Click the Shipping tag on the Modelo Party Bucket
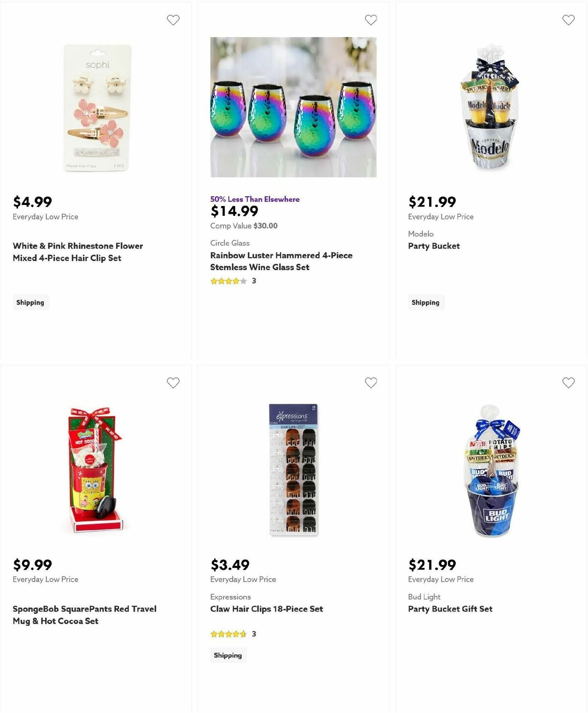The height and width of the screenshot is (713, 588). coord(426,302)
